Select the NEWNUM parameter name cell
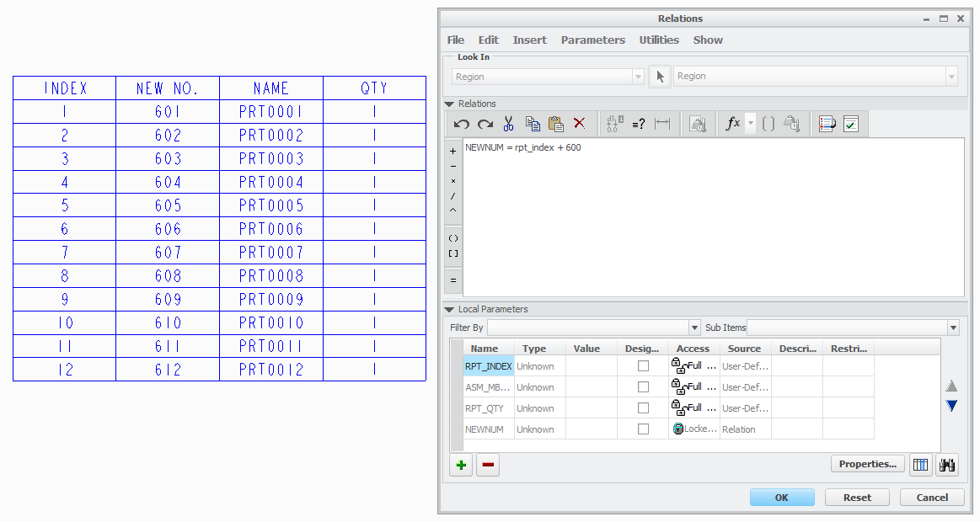Image resolution: width=980 pixels, height=522 pixels. click(x=488, y=429)
